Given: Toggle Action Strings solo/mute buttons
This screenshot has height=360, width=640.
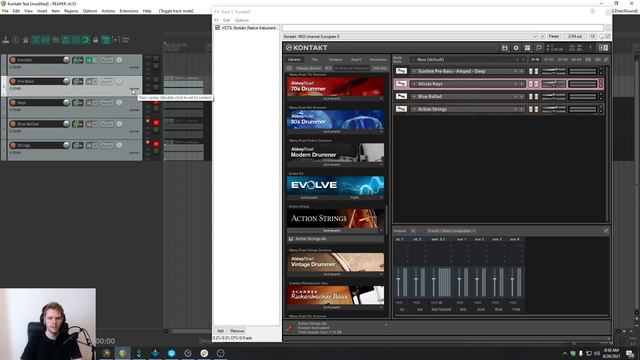Looking at the screenshot, I should [x=533, y=109].
